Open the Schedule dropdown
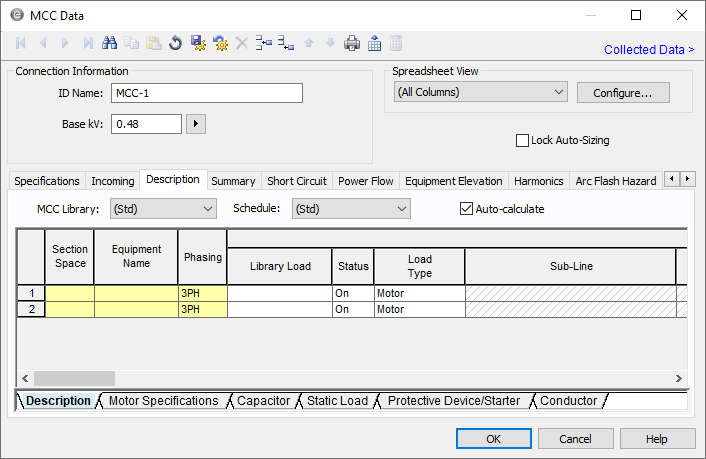 351,209
